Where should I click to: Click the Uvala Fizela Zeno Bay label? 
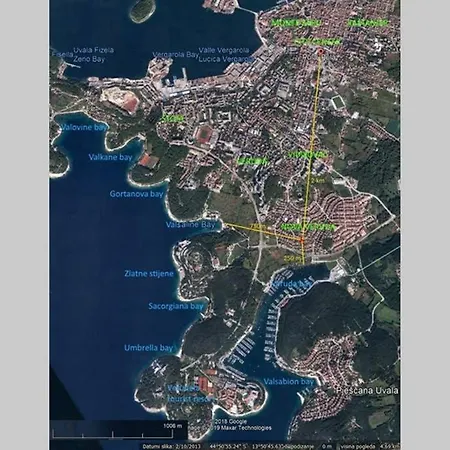pos(93,55)
